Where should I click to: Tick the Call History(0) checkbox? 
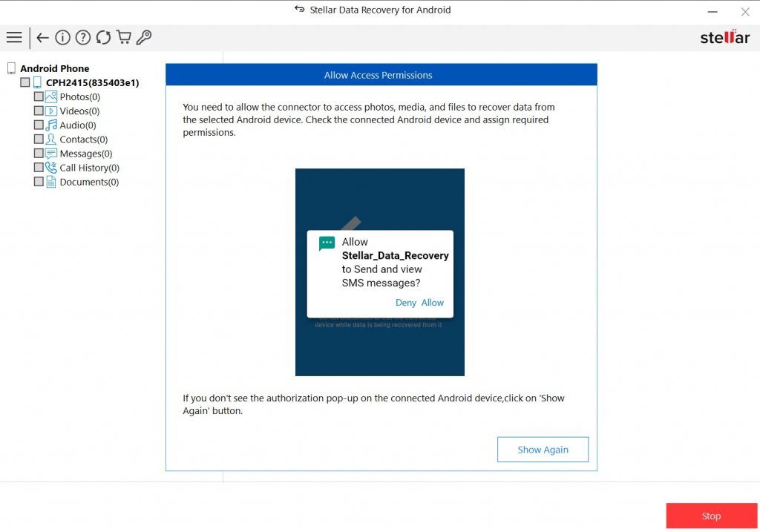tap(39, 168)
